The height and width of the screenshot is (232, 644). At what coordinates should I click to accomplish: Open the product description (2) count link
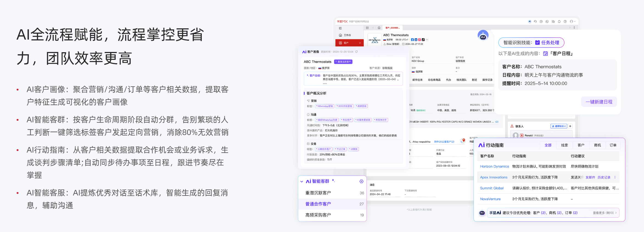497,122
